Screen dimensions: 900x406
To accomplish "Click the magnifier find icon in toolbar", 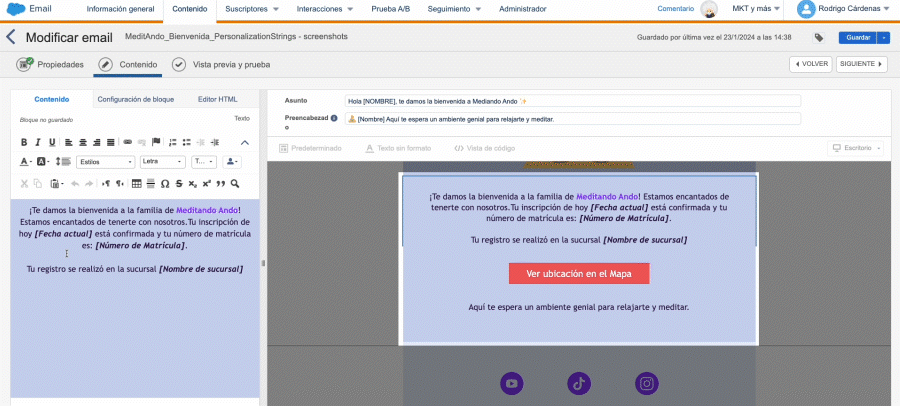I will pyautogui.click(x=235, y=184).
